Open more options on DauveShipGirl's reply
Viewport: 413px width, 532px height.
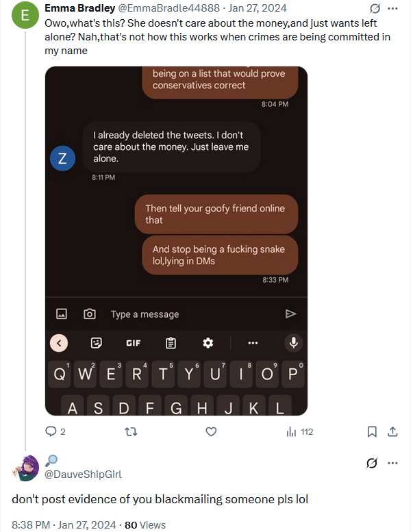pos(392,463)
